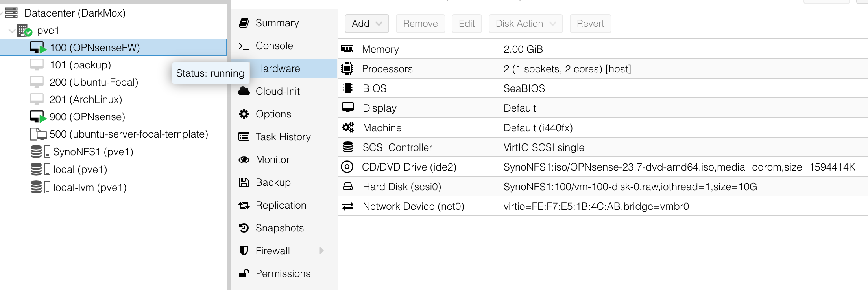868x290 pixels.
Task: Collapse the pve1 node tree
Action: (12, 30)
